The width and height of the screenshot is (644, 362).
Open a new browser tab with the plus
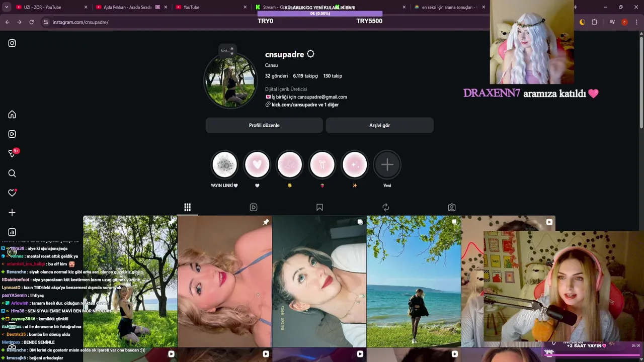pyautogui.click(x=575, y=7)
